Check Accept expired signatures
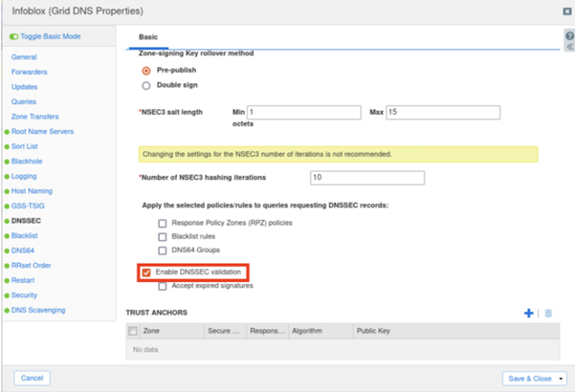The height and width of the screenshot is (392, 575). click(x=162, y=286)
